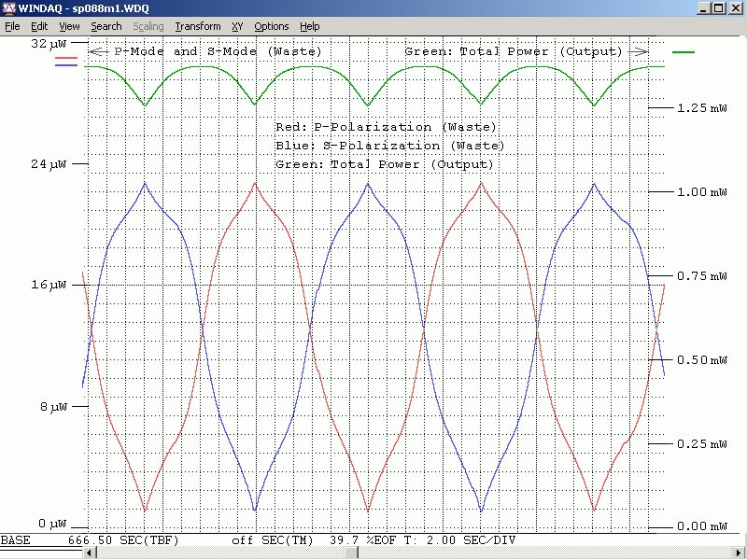Click the BASE label in status bar
The width and height of the screenshot is (747, 560).
15,540
